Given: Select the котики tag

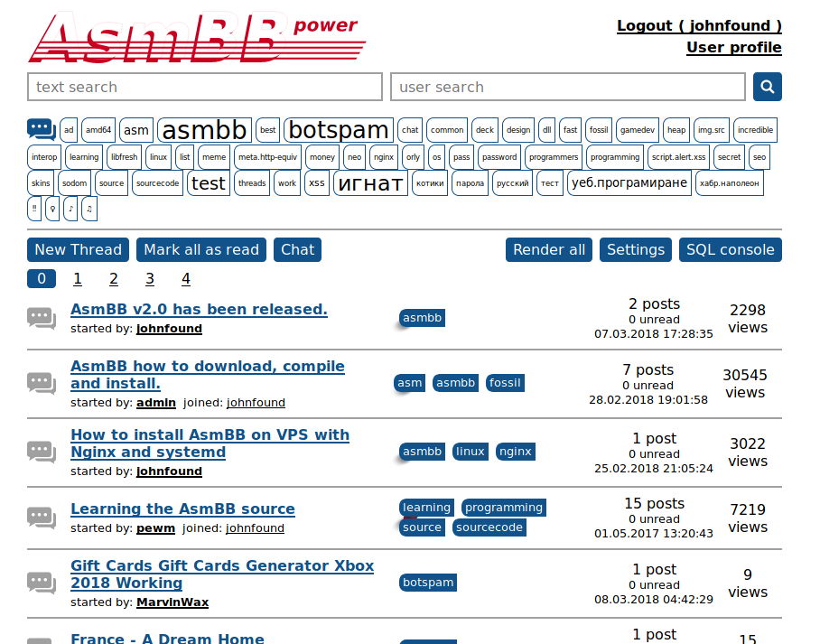Looking at the screenshot, I should 430,183.
